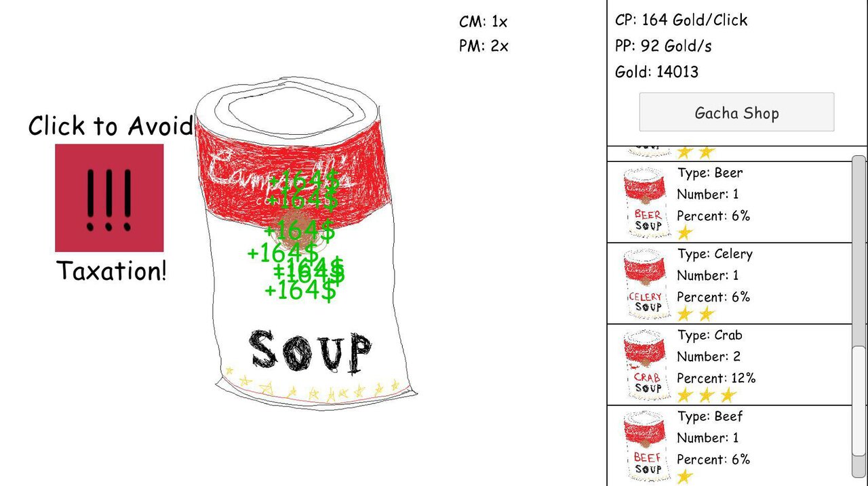Select the Celery soup can icon
Viewport: 868px width, 486px height.
(x=647, y=284)
